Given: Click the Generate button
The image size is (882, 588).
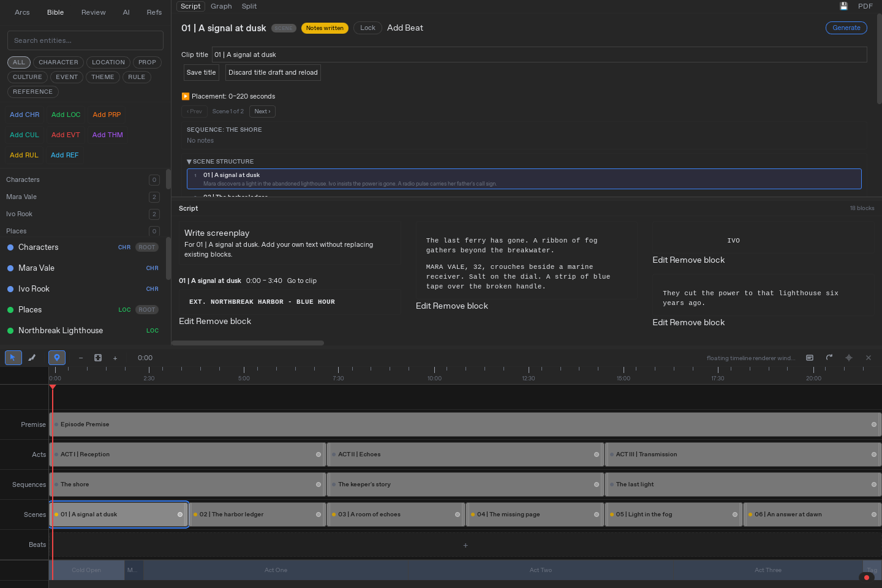Looking at the screenshot, I should tap(846, 28).
